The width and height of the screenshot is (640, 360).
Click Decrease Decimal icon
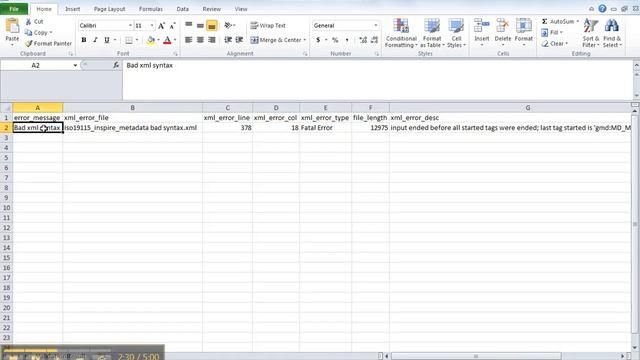click(374, 40)
